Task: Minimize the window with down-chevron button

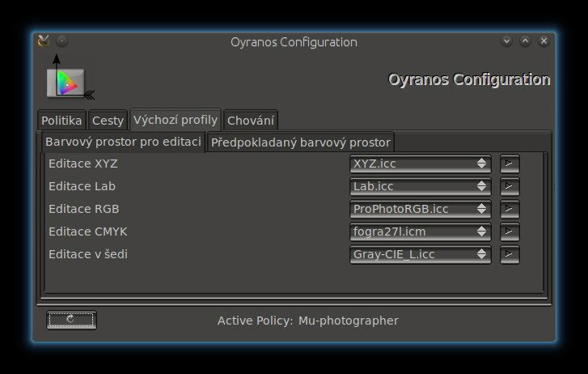Action: (506, 40)
